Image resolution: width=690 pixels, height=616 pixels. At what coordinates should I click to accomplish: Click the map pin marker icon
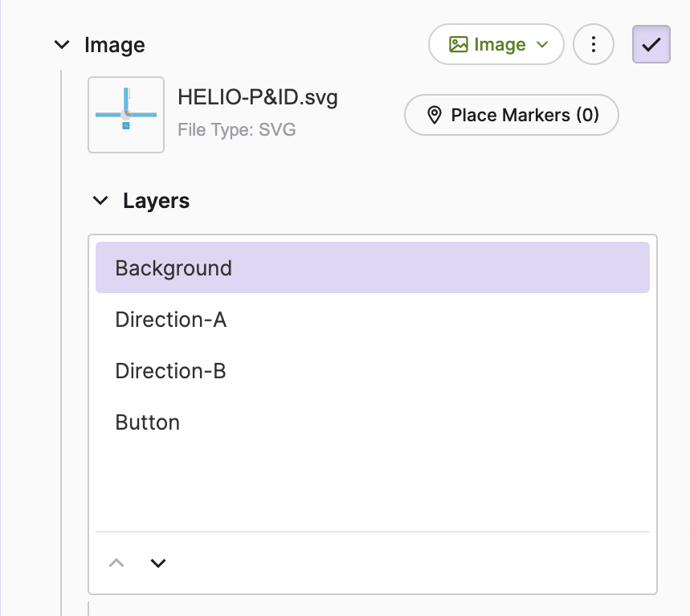coord(435,116)
